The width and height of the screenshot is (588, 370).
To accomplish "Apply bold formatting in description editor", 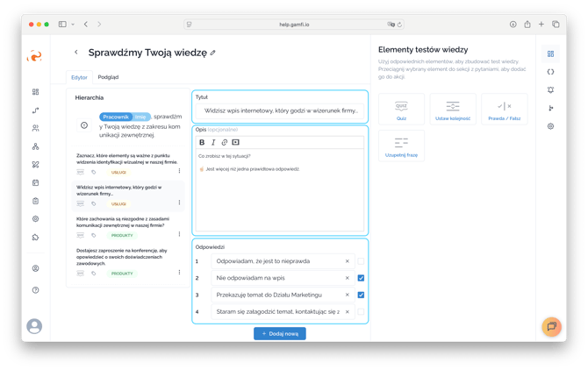I will point(202,142).
